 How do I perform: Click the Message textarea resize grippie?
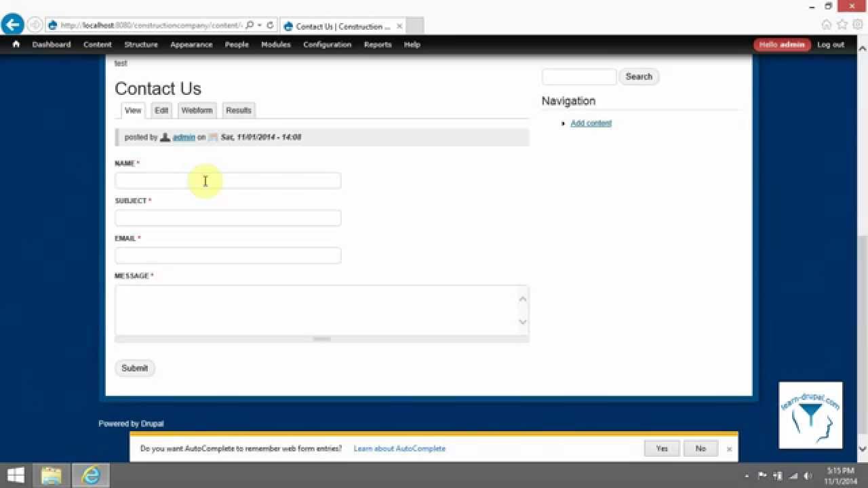point(321,338)
